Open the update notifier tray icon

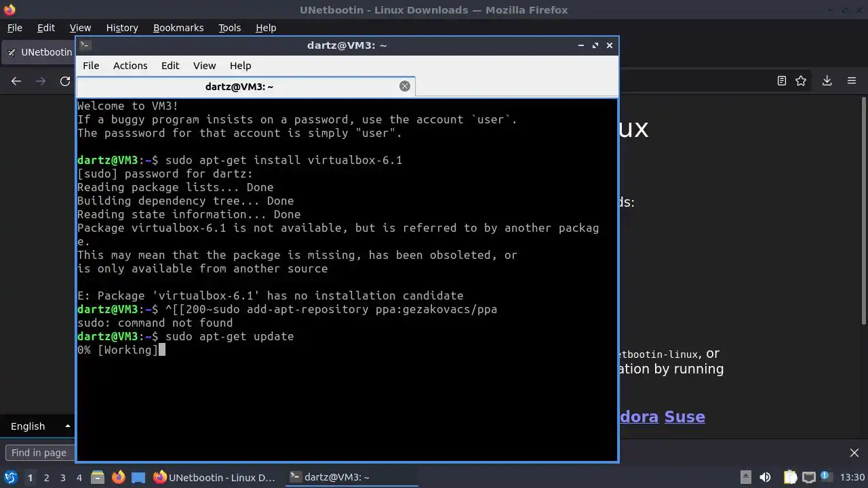826,477
